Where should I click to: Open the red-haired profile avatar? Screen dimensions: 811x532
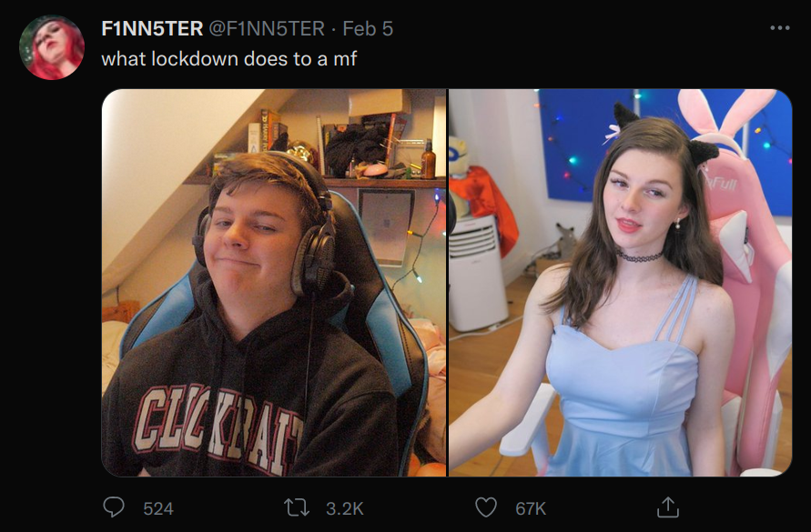tap(52, 47)
